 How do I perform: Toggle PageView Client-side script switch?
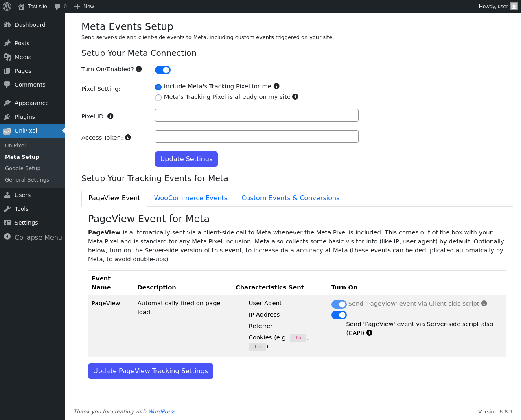coord(339,304)
